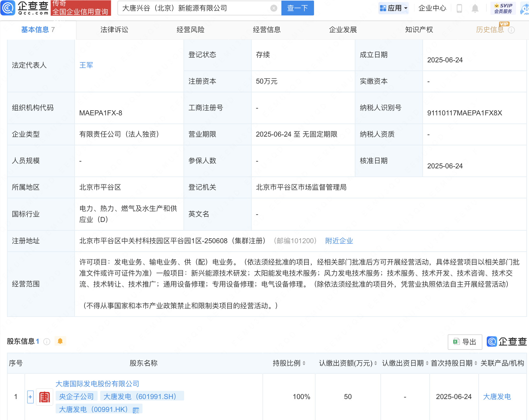This screenshot has width=529, height=420.
Task: Sort by 首次持股日期 column
Action: pos(476,363)
